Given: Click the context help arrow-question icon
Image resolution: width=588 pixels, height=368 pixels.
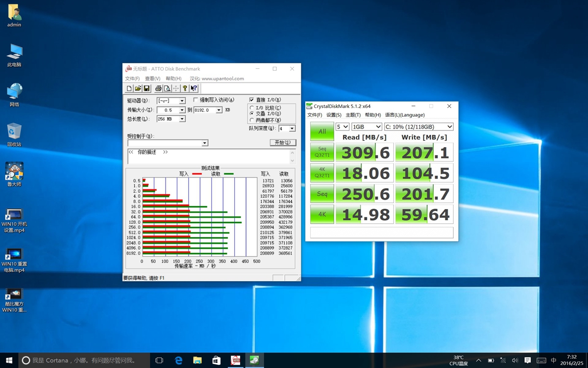Looking at the screenshot, I should click(x=194, y=88).
